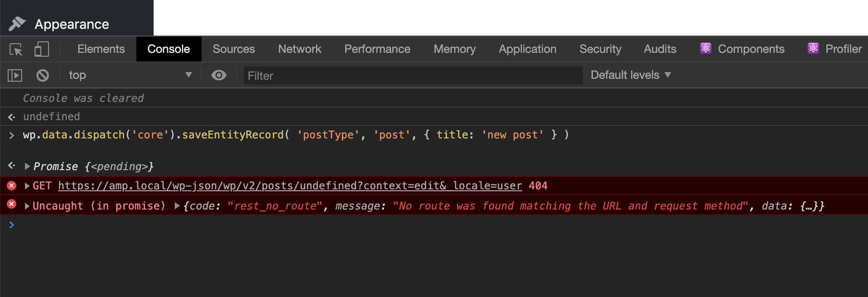Image resolution: width=868 pixels, height=297 pixels.
Task: Activate the inspect element picker
Action: click(16, 49)
